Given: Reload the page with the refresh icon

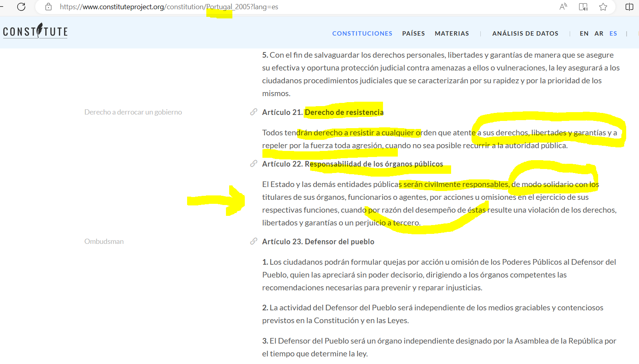Looking at the screenshot, I should (x=21, y=7).
